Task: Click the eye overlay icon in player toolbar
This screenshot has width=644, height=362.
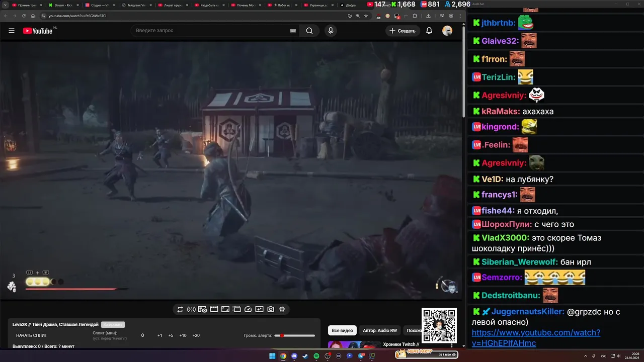Action: [x=203, y=309]
